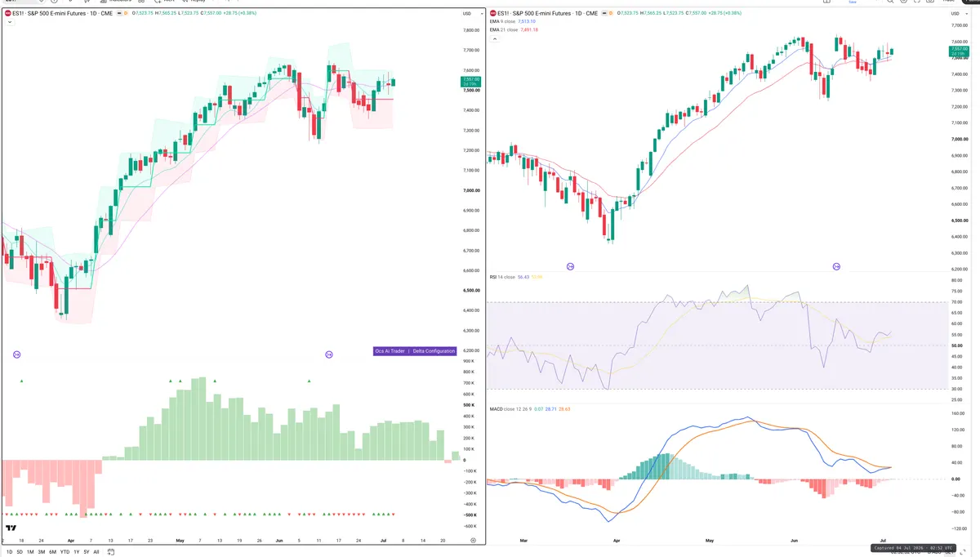Select the EMA 9 close indicator label
The height and width of the screenshot is (557, 980).
coord(502,22)
